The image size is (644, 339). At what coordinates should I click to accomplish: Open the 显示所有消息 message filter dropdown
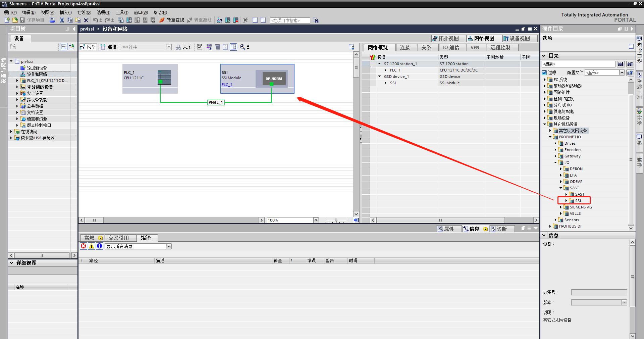(169, 246)
